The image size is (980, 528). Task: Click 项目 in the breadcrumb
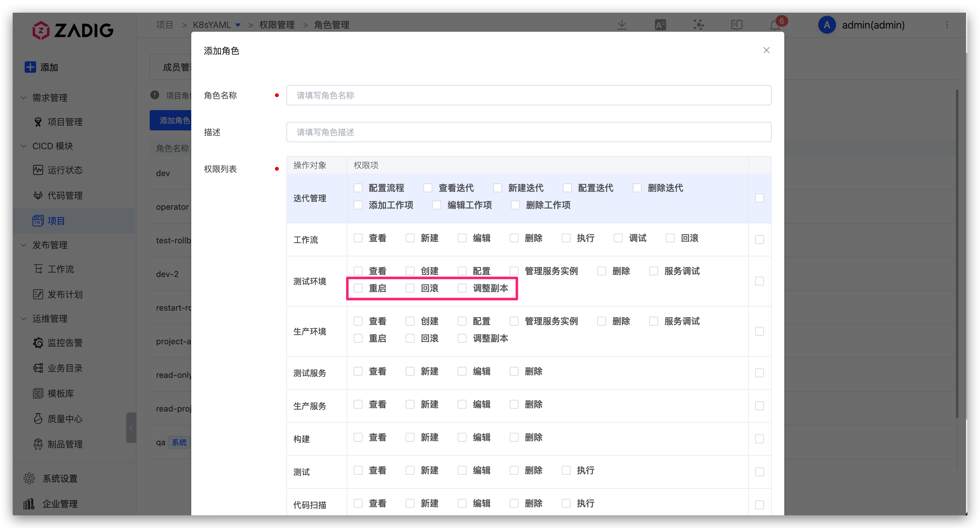pos(165,25)
